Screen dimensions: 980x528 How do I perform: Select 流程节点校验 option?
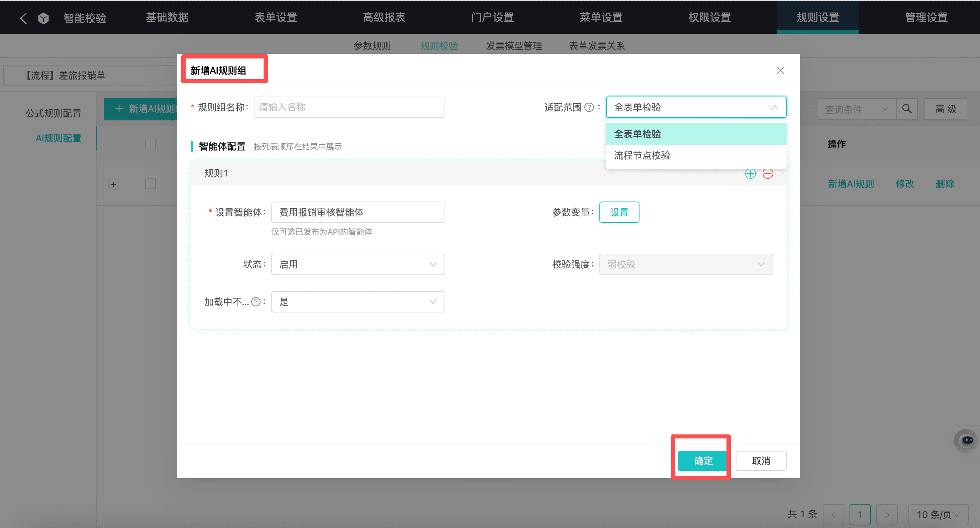click(696, 155)
